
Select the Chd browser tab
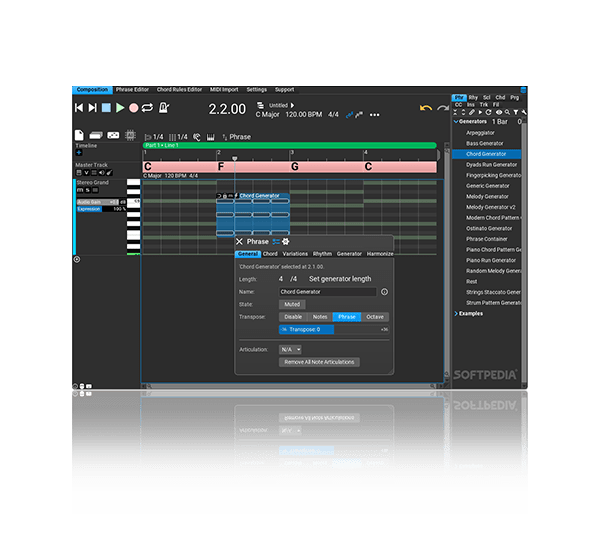(x=501, y=98)
